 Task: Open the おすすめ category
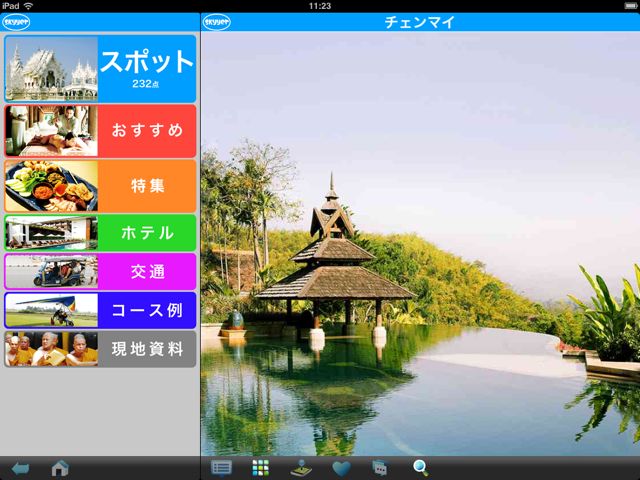[100, 131]
